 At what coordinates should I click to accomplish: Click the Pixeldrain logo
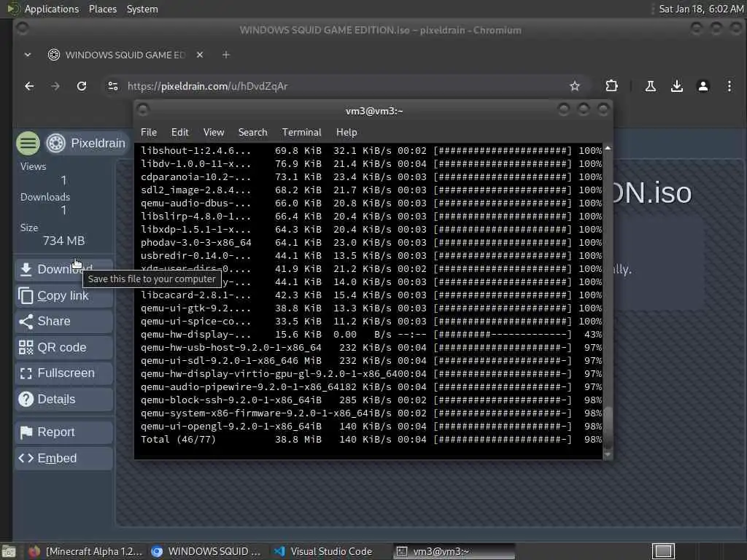(86, 144)
